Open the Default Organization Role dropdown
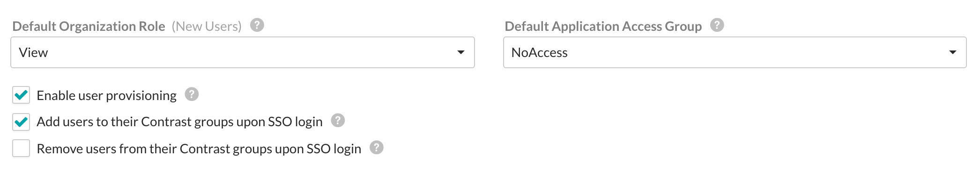 (x=243, y=52)
